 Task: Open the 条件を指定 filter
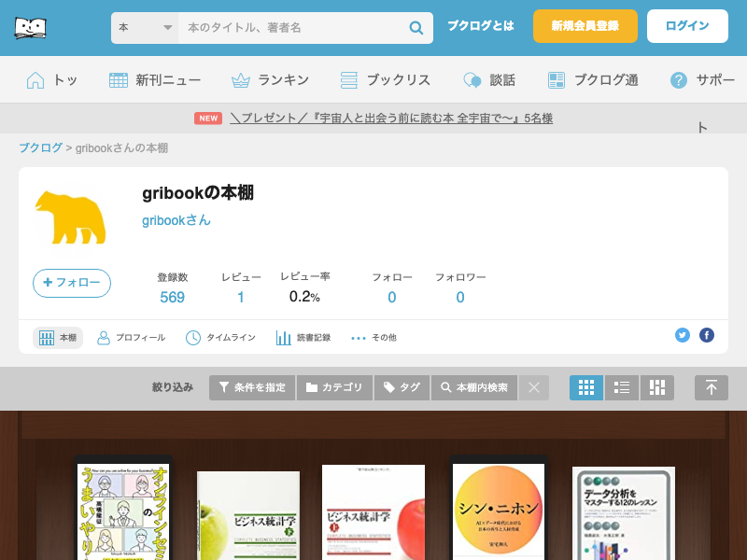click(x=252, y=387)
